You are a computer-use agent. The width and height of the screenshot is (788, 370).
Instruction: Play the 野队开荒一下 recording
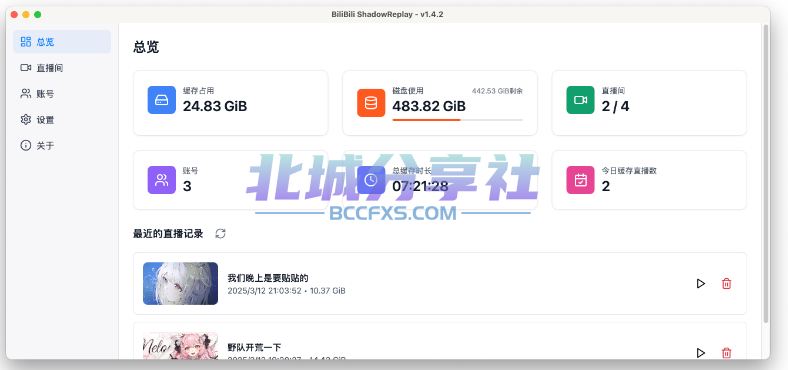pyautogui.click(x=701, y=353)
